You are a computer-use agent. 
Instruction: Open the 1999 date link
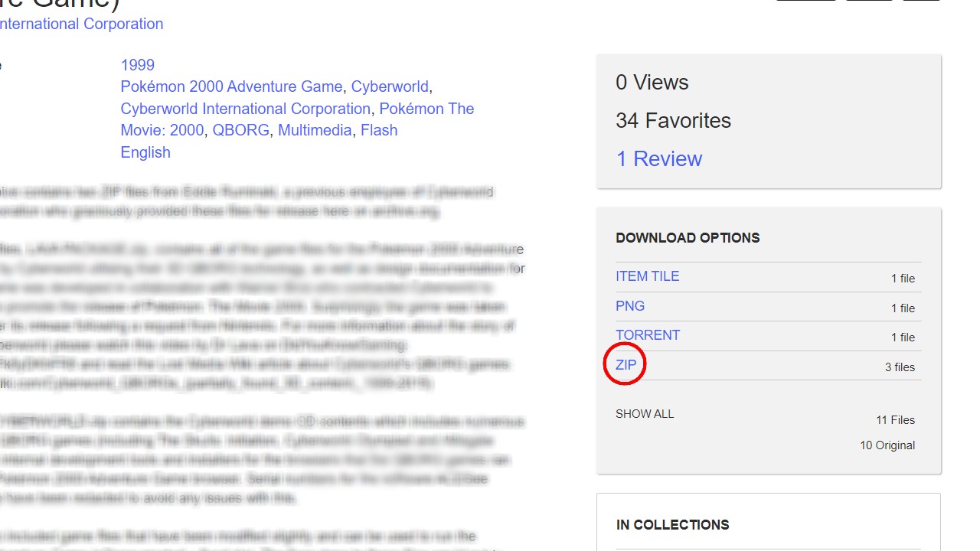coord(137,65)
